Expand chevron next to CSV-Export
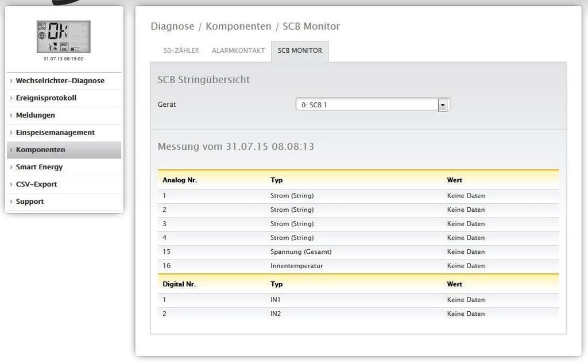Image resolution: width=588 pixels, height=364 pixels. coord(11,184)
